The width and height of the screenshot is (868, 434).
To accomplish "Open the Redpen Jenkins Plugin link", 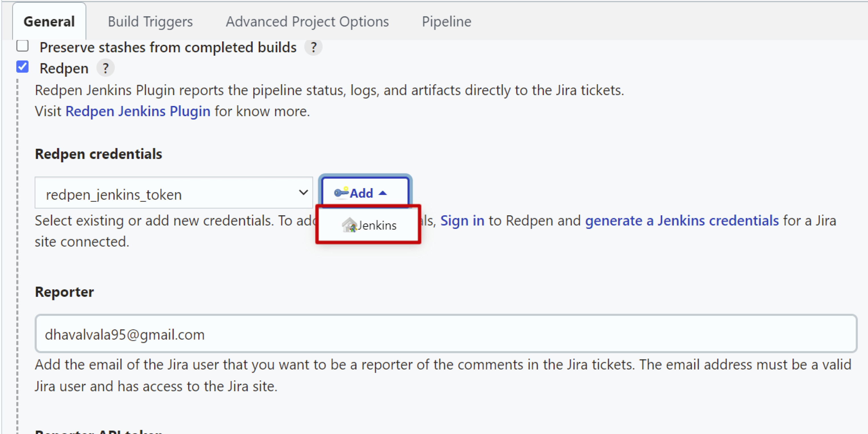I will (138, 111).
